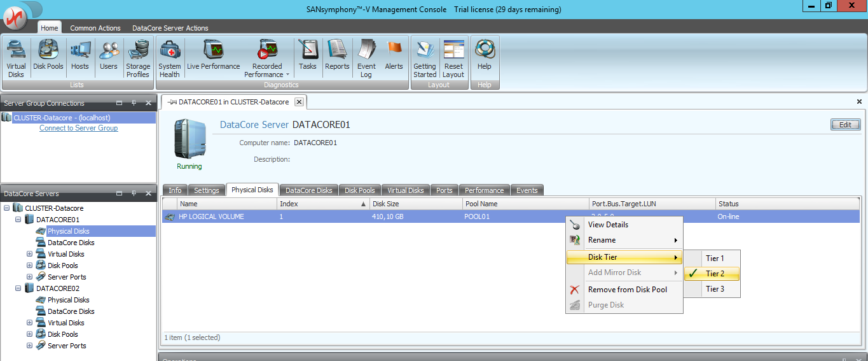
Task: Open the Settings tab
Action: point(207,190)
